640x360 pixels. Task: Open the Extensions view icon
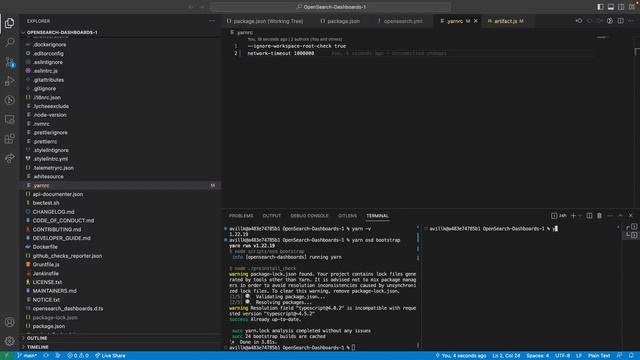[10, 139]
